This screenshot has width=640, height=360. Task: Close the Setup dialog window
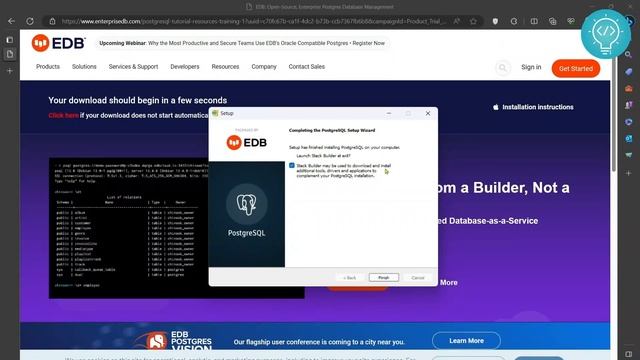pos(428,113)
